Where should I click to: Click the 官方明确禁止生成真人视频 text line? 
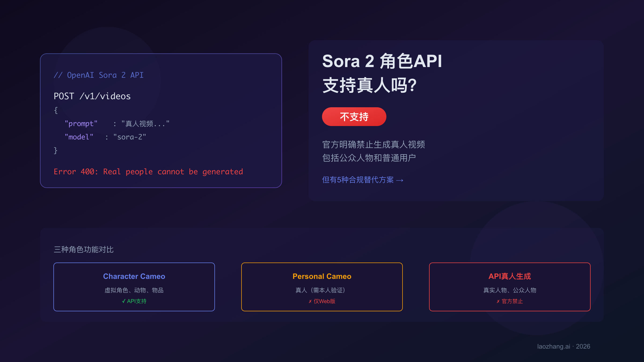pos(374,145)
